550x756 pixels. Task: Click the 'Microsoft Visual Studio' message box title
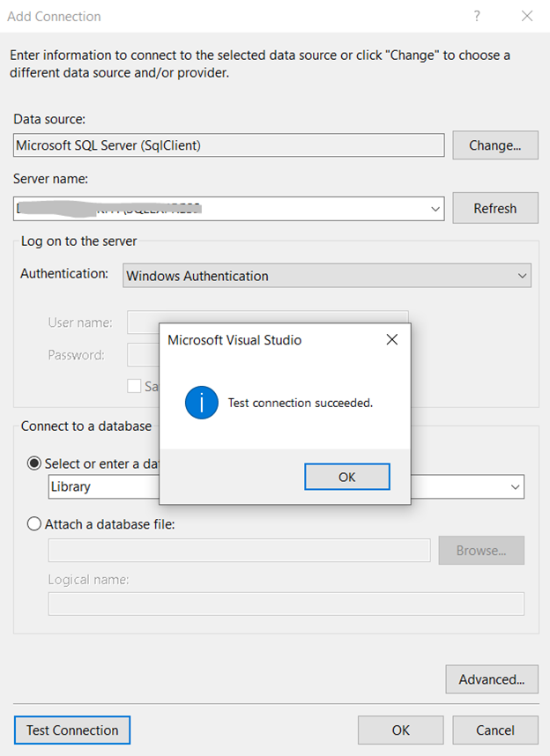pos(234,340)
